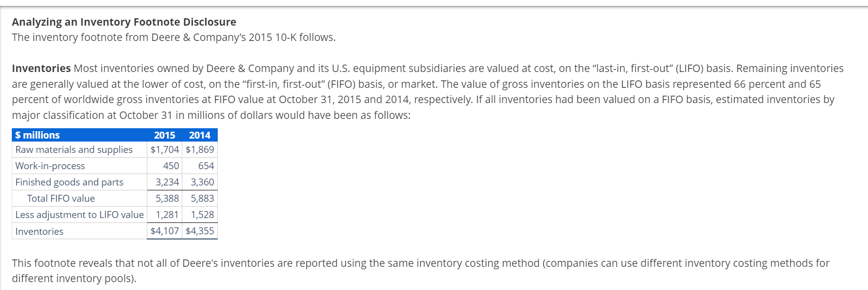868x290 pixels.
Task: Click the 450 work-in-process value
Action: 171,166
